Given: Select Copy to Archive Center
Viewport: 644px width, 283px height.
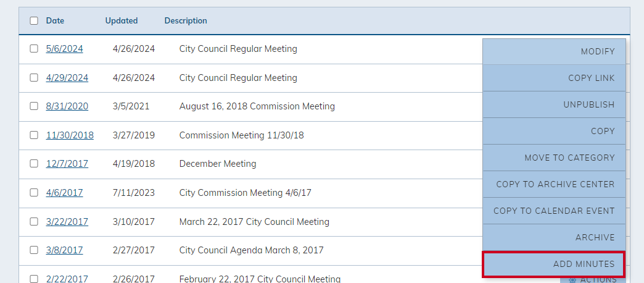Looking at the screenshot, I should point(554,184).
